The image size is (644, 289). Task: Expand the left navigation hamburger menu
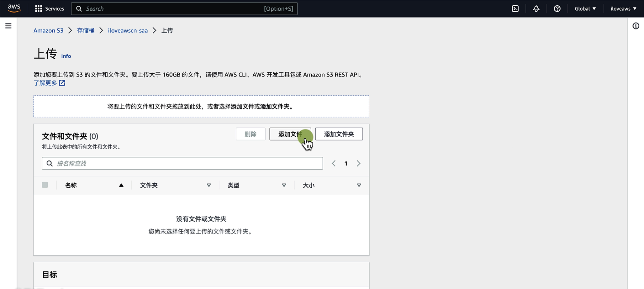click(x=8, y=26)
